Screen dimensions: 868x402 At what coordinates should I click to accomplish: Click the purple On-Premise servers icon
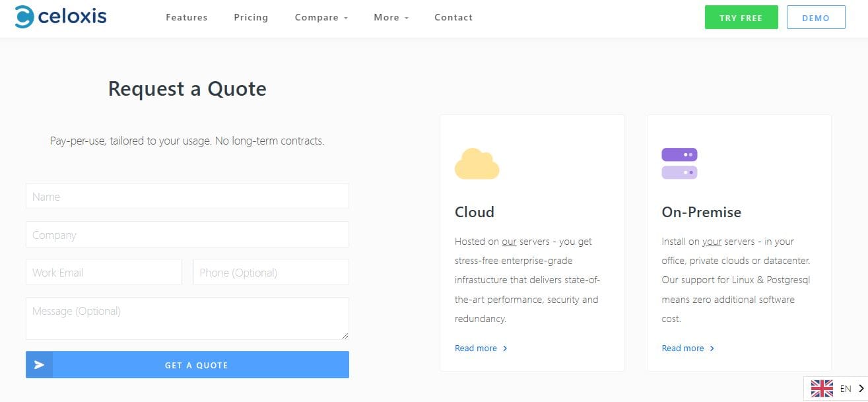click(x=679, y=163)
